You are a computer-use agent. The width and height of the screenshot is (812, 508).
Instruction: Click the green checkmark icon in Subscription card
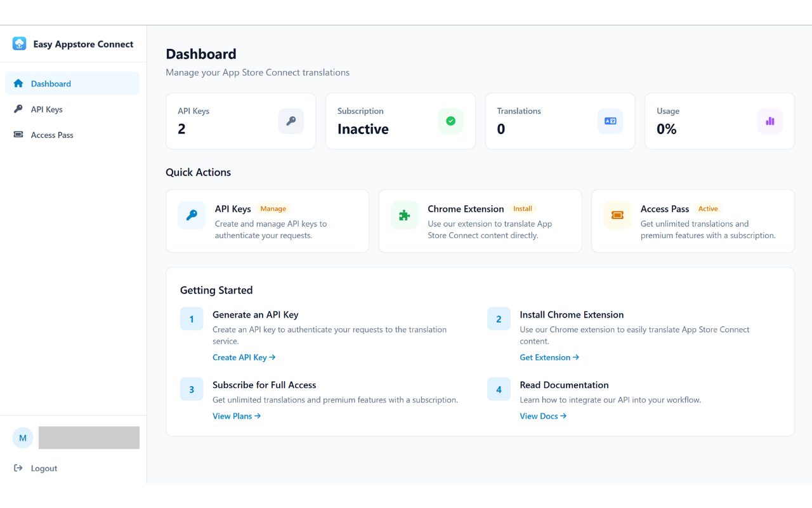click(x=451, y=121)
